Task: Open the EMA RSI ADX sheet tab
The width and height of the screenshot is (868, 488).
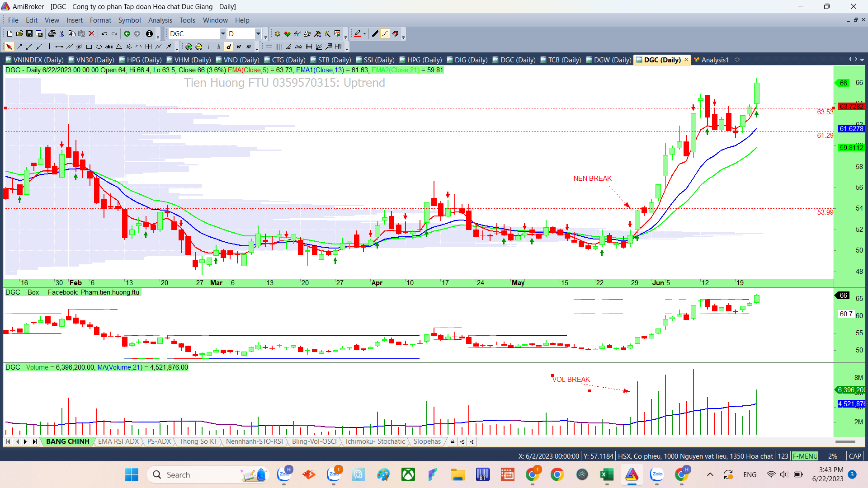Action: tap(118, 441)
